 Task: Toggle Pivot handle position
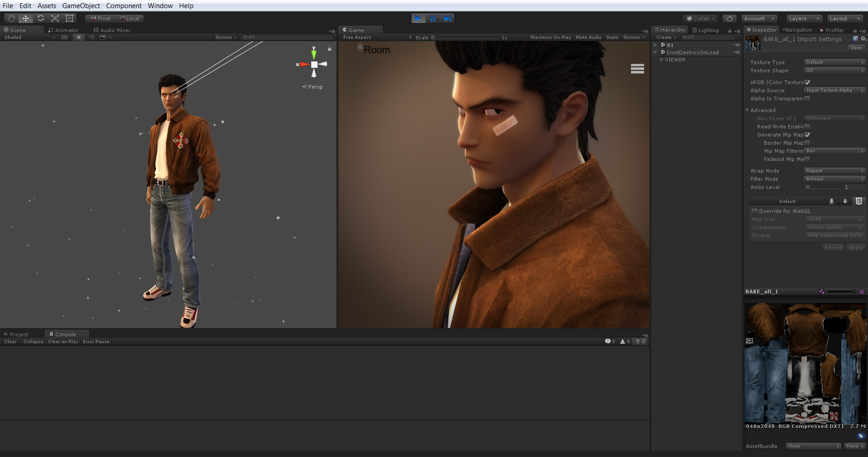pos(100,19)
